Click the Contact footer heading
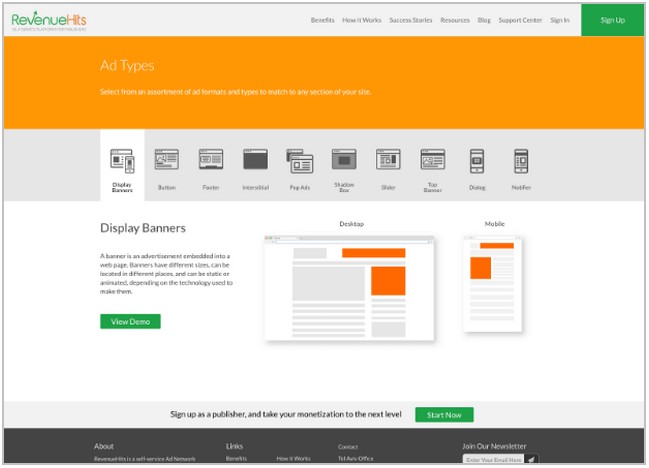The height and width of the screenshot is (468, 649). (348, 447)
